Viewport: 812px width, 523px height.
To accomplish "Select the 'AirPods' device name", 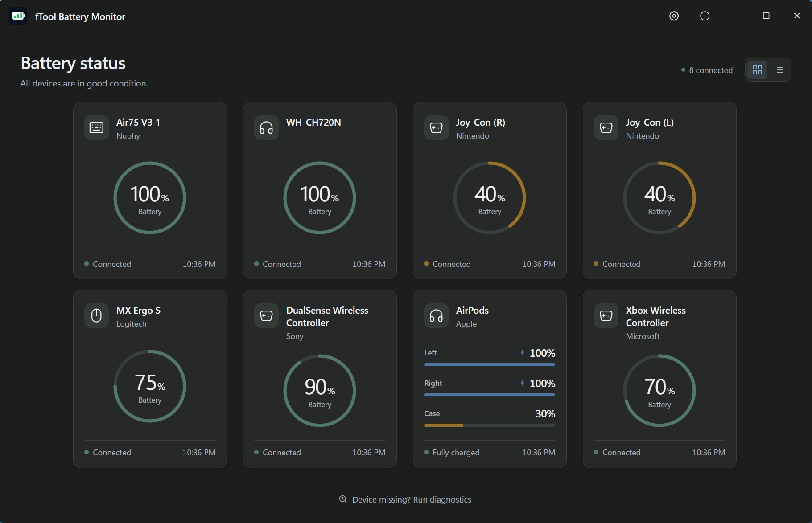I will (x=472, y=311).
